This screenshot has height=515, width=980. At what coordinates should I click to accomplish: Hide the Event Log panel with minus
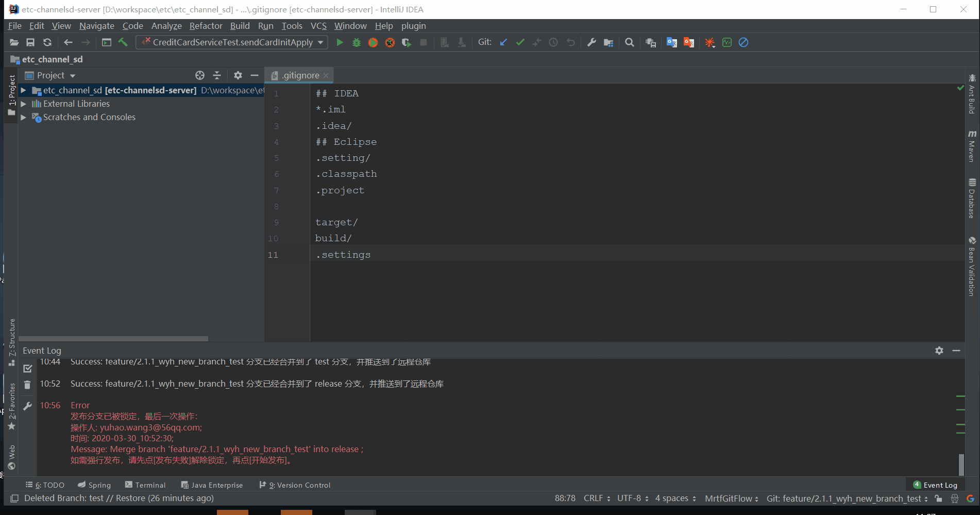(956, 351)
